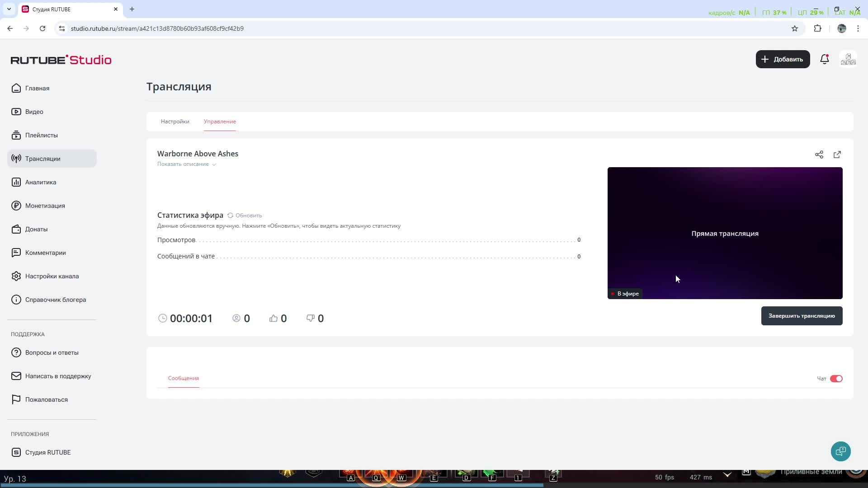Click Обновить to refresh statistics
The image size is (868, 488).
pyautogui.click(x=245, y=216)
